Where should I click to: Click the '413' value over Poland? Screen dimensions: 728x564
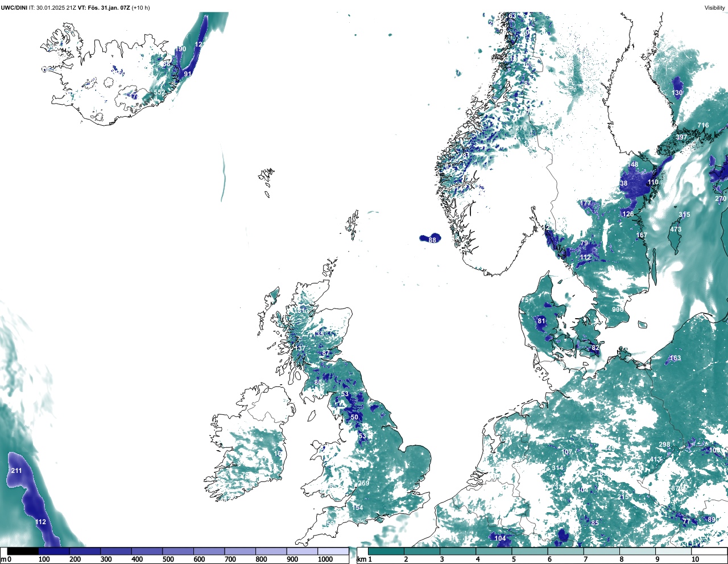pos(656,459)
